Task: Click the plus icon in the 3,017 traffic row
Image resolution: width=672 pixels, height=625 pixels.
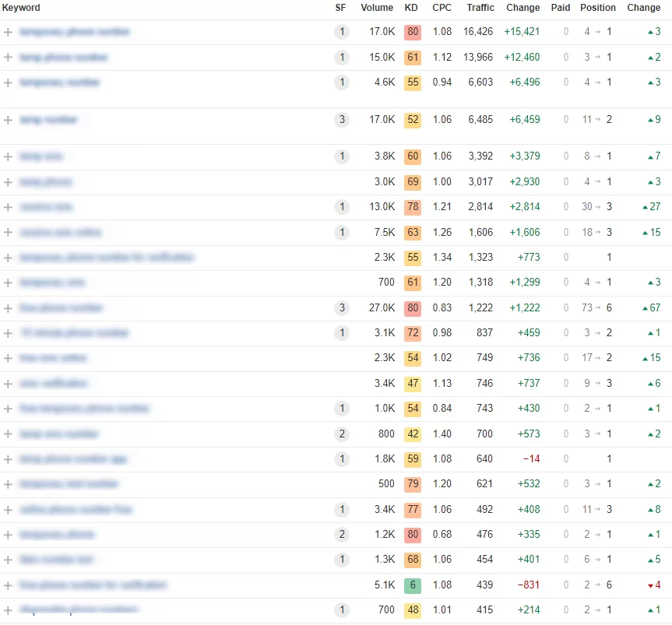Action: coord(8,182)
